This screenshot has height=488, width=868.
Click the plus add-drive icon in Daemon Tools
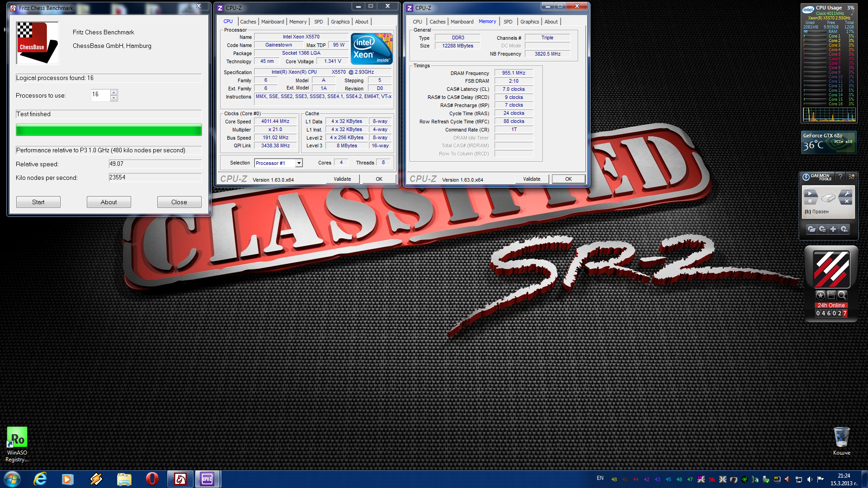click(x=833, y=229)
